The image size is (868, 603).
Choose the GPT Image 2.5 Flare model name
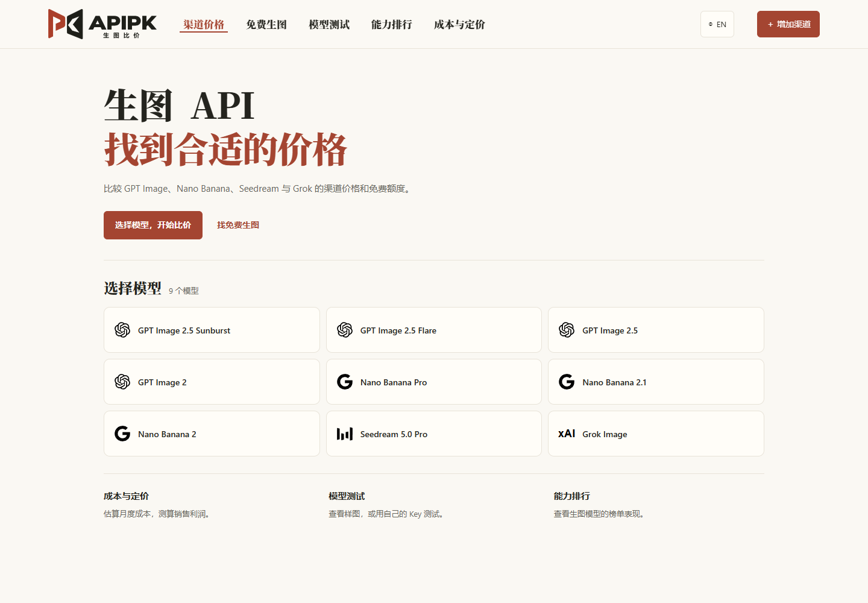398,330
